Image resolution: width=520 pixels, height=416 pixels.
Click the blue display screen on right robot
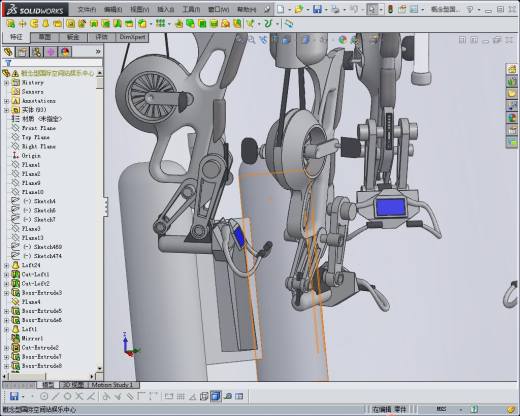pos(391,207)
